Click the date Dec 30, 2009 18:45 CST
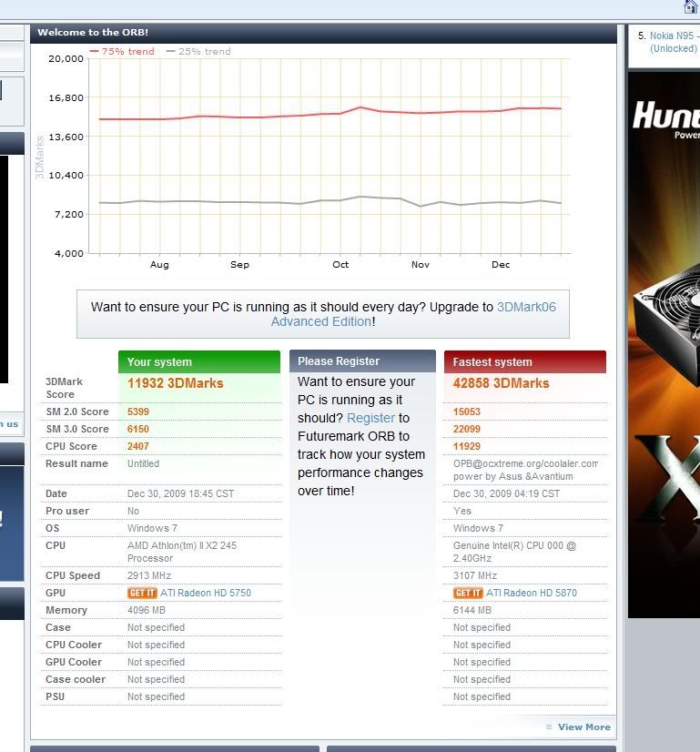This screenshot has height=752, width=700. coord(181,494)
